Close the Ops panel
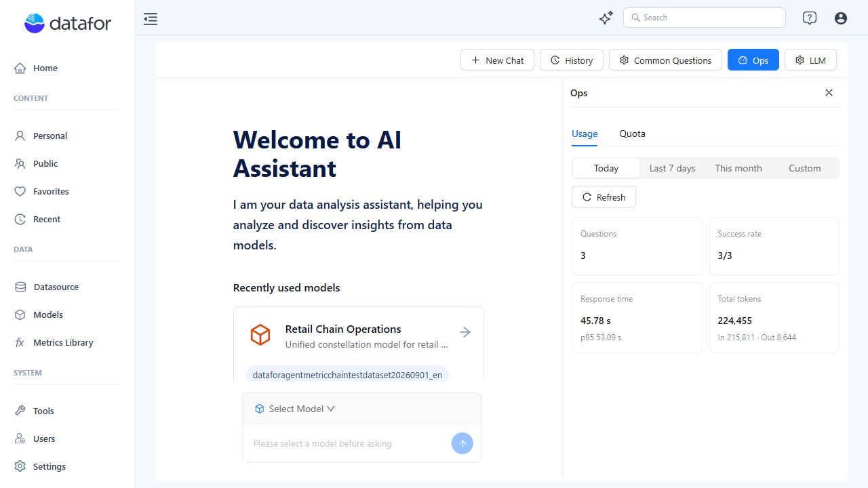The image size is (868, 488). (829, 93)
